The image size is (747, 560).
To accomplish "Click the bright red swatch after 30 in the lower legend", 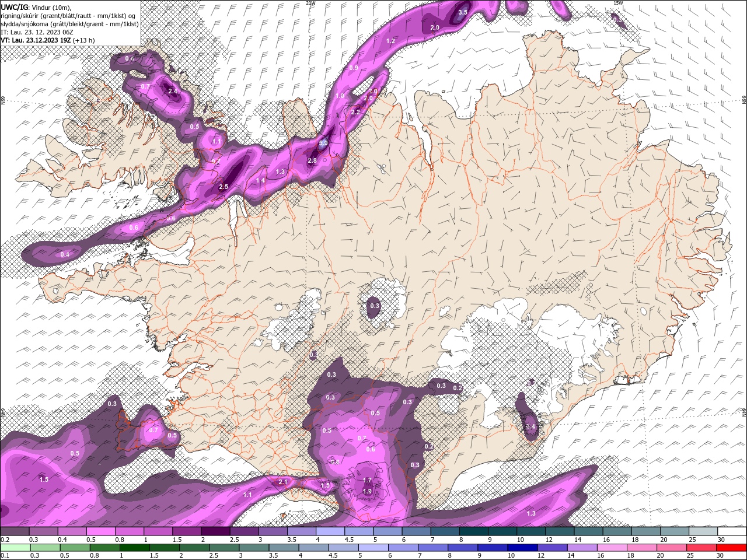I will 732,547.
